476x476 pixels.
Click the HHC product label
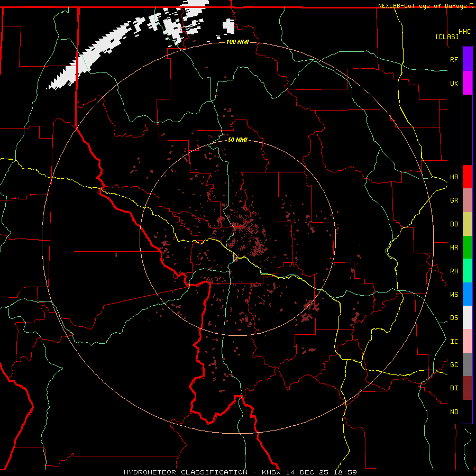(465, 32)
